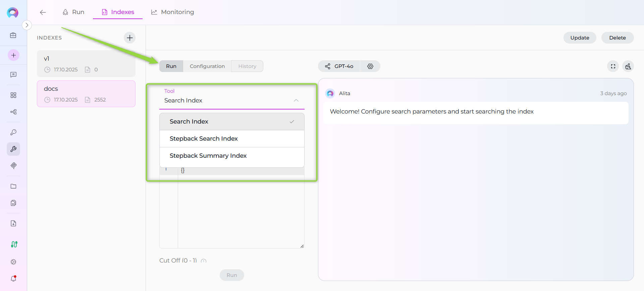
Task: Click the fullscreen expand icon
Action: pos(613,66)
